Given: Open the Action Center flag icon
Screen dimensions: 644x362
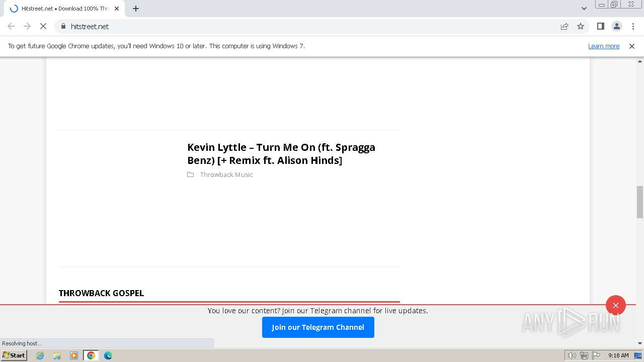Looking at the screenshot, I should coord(596,355).
